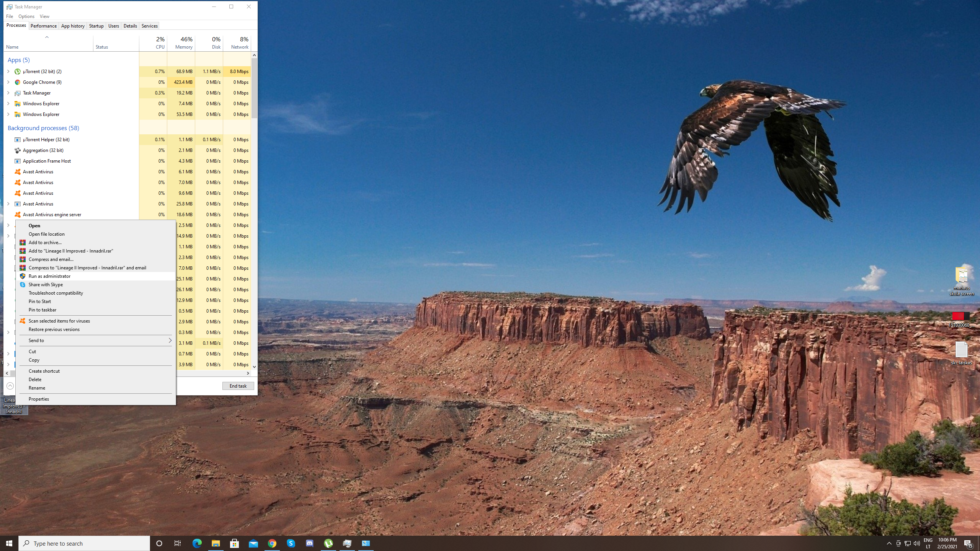
Task: Click the vertical scrollbar down arrow
Action: pyautogui.click(x=254, y=367)
